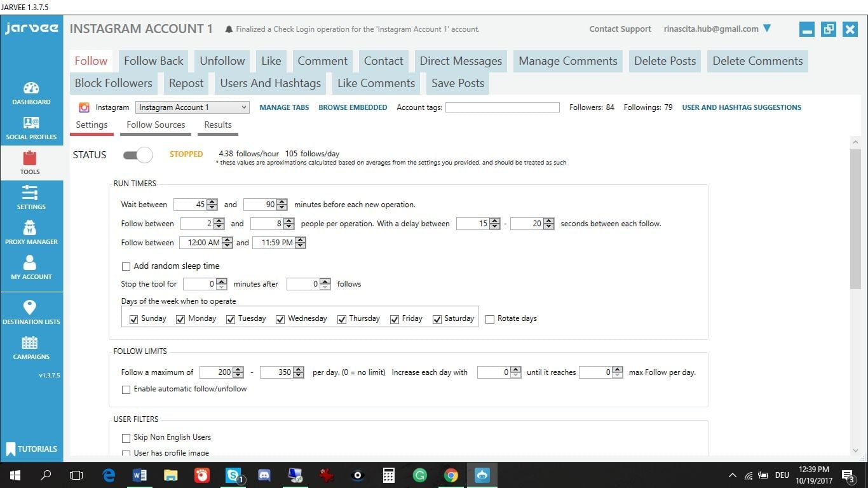Switch to Follow Sources sub-tab
Image resolution: width=868 pixels, height=488 pixels.
(x=156, y=125)
